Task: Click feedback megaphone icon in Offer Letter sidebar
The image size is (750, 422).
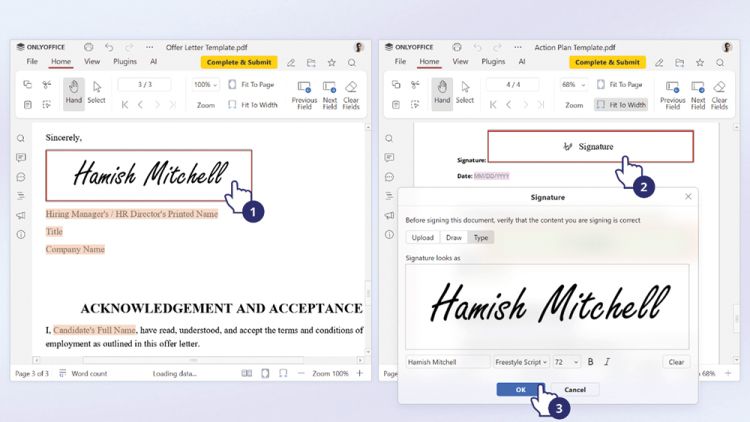Action: [x=21, y=215]
